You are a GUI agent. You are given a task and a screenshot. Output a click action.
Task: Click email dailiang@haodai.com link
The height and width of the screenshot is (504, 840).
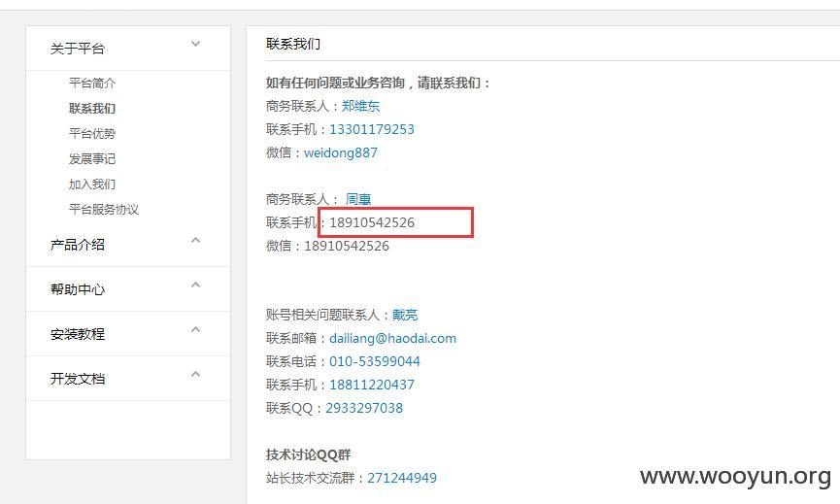coord(392,339)
